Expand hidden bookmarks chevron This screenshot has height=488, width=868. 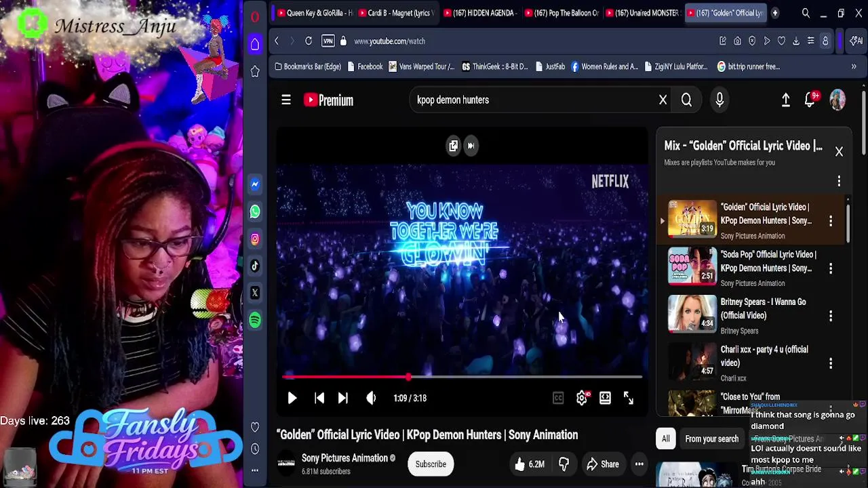pyautogui.click(x=854, y=67)
